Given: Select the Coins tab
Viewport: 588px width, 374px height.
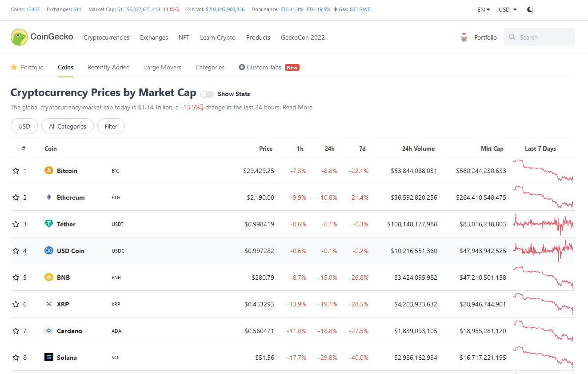Looking at the screenshot, I should (x=65, y=67).
